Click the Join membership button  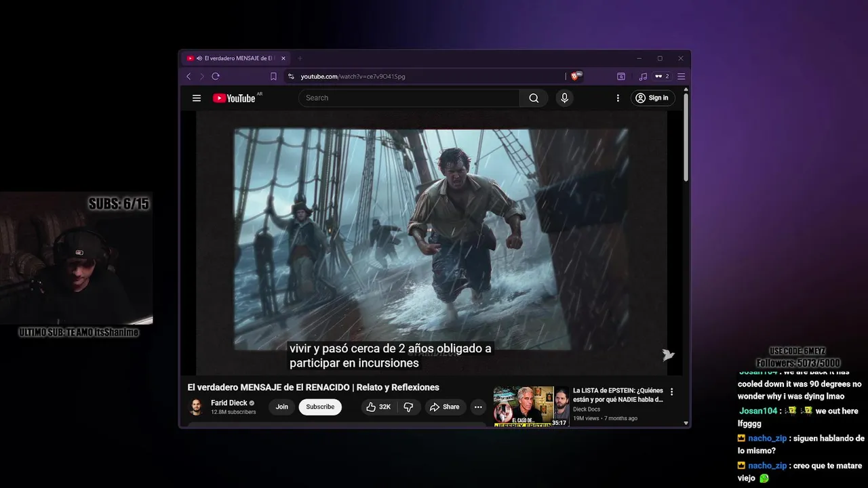(282, 407)
